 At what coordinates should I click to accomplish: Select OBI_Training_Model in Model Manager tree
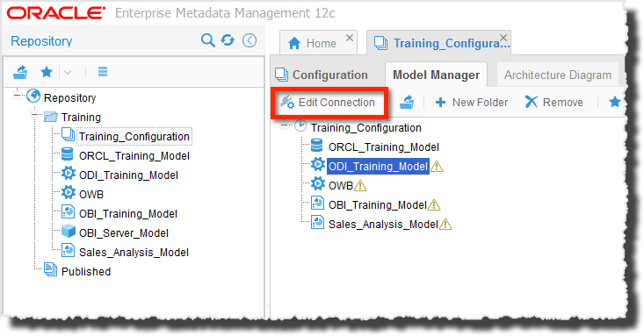[378, 204]
